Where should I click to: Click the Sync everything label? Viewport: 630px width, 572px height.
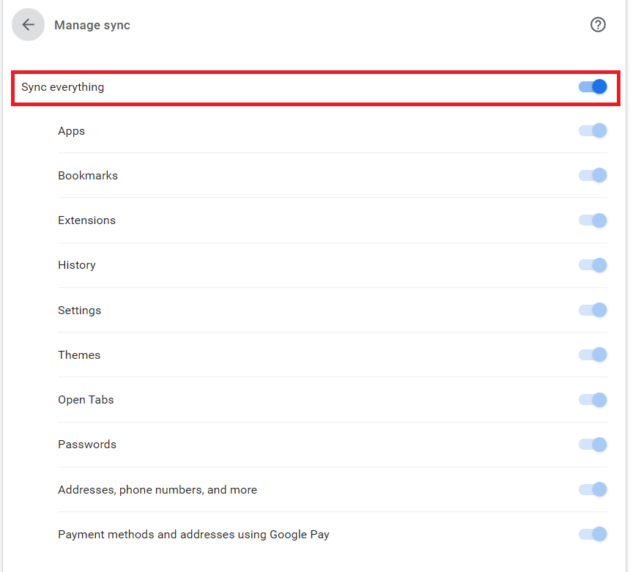click(63, 87)
